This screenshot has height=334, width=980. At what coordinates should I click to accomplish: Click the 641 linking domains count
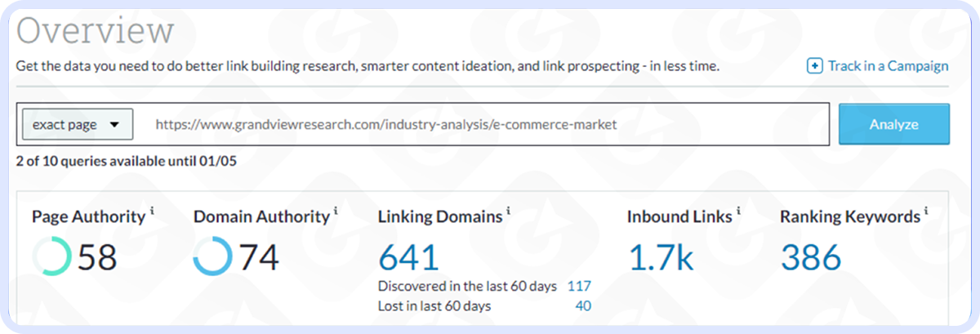coord(409,257)
